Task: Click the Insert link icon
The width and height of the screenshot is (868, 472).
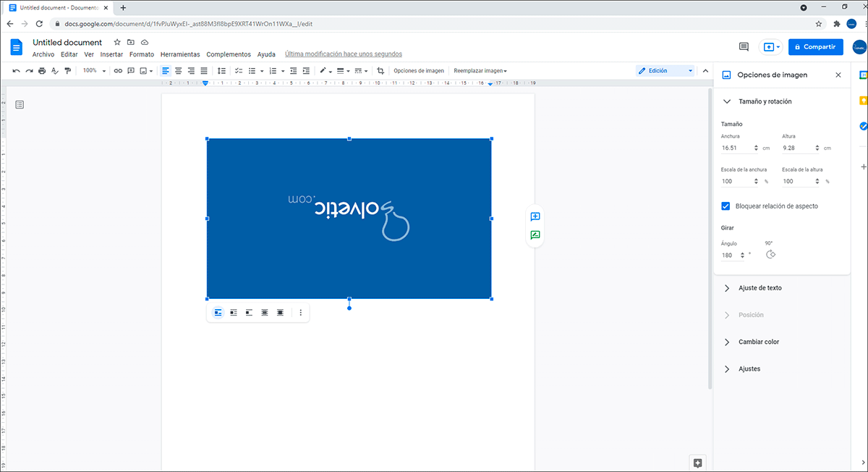Action: [x=118, y=71]
